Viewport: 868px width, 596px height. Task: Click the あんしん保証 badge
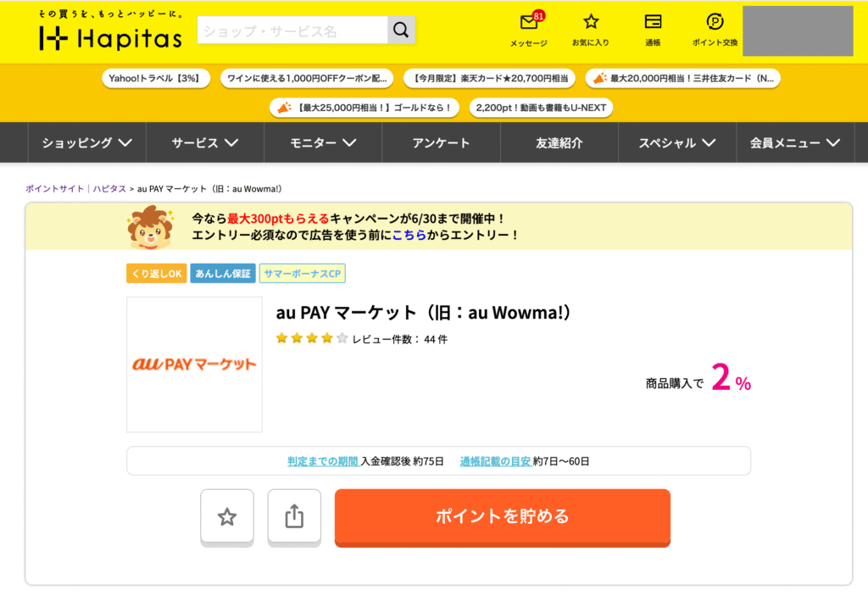223,274
